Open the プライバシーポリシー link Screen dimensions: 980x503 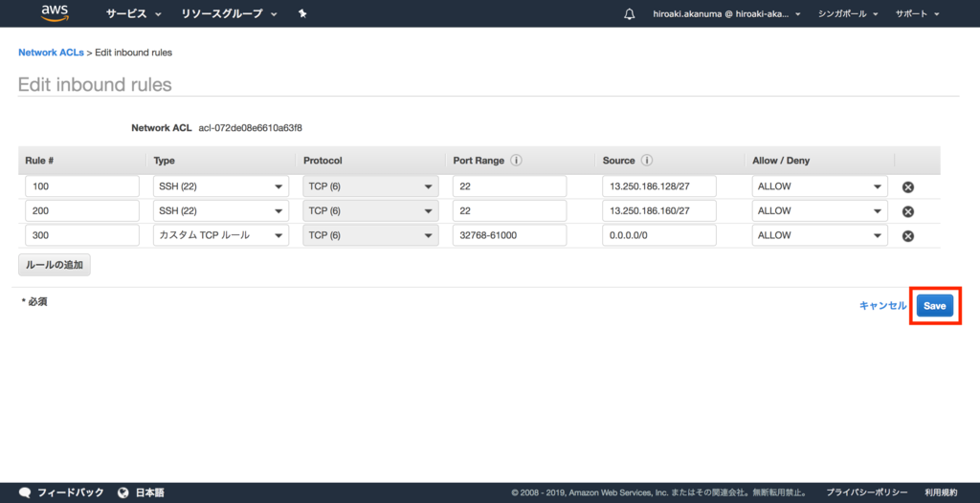tap(867, 492)
